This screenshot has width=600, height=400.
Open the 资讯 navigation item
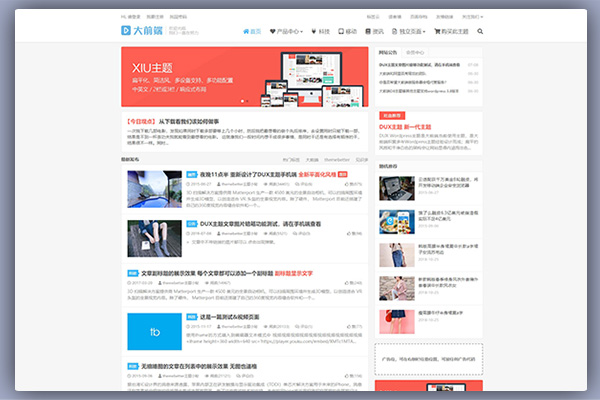[374, 31]
